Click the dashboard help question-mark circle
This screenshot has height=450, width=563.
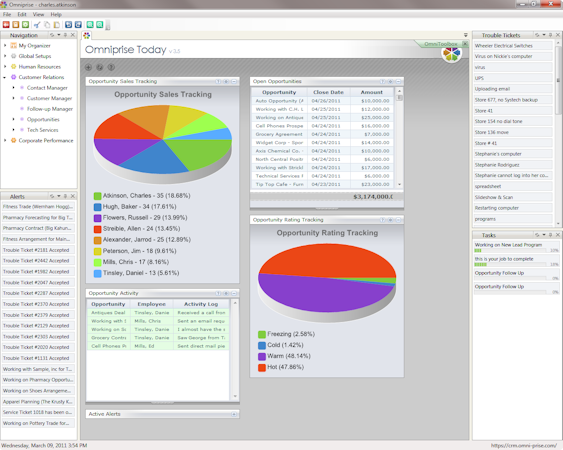pos(111,67)
